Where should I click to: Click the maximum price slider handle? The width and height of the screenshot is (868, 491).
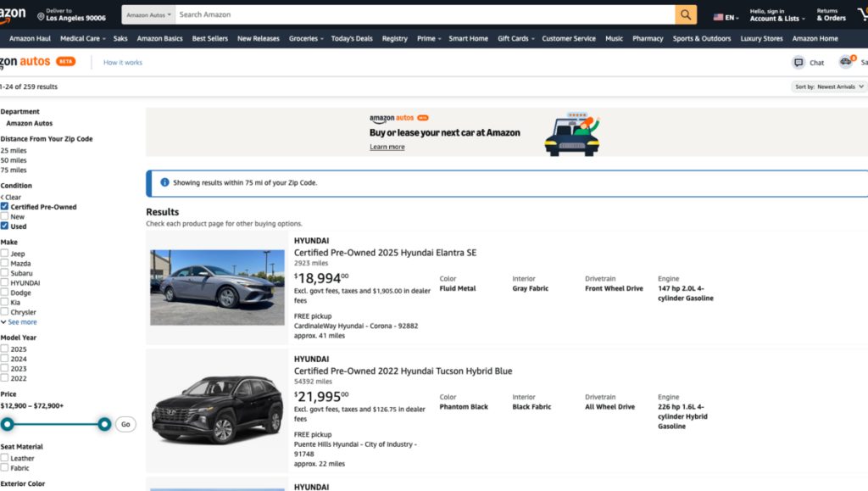(104, 425)
